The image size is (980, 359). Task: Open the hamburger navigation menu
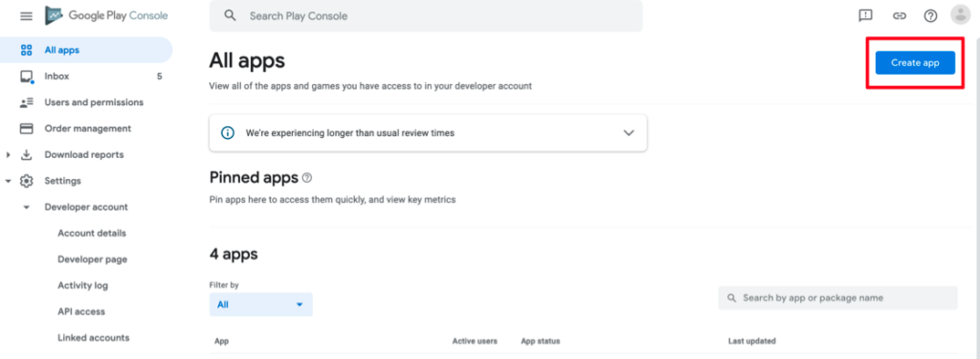(26, 16)
